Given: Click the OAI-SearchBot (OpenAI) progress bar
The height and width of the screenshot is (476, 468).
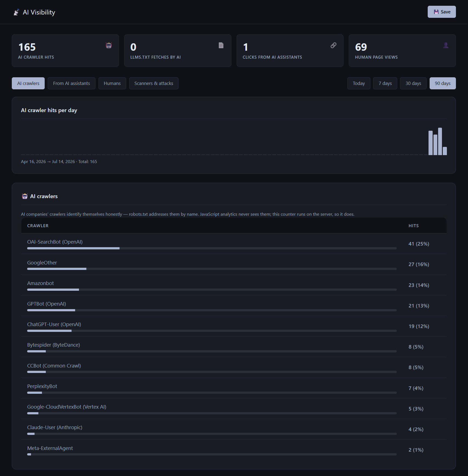Looking at the screenshot, I should (212, 248).
